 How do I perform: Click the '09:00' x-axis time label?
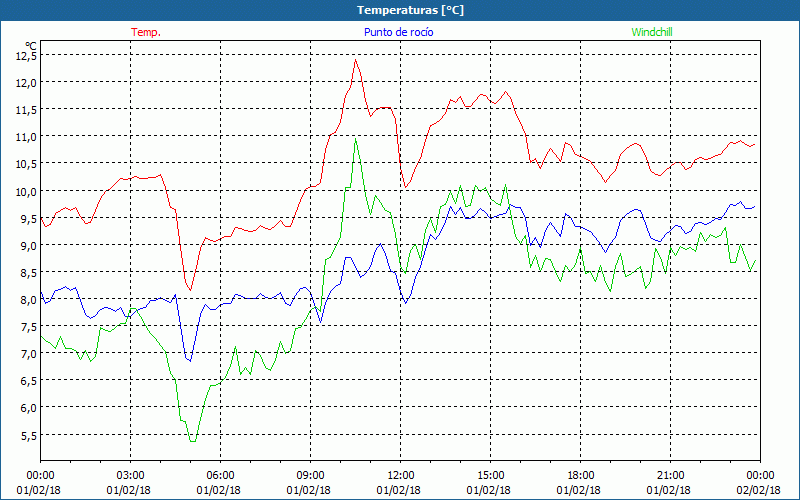coord(310,476)
